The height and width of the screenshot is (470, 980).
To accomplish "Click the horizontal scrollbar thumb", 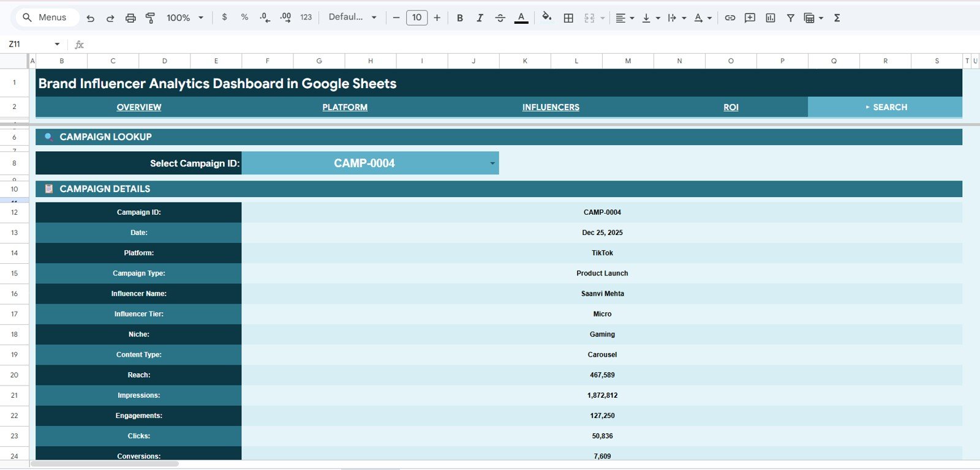I will click(105, 464).
